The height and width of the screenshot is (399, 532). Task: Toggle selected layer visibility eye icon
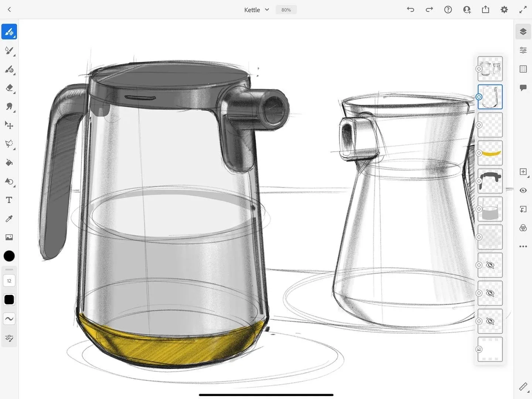tap(523, 190)
